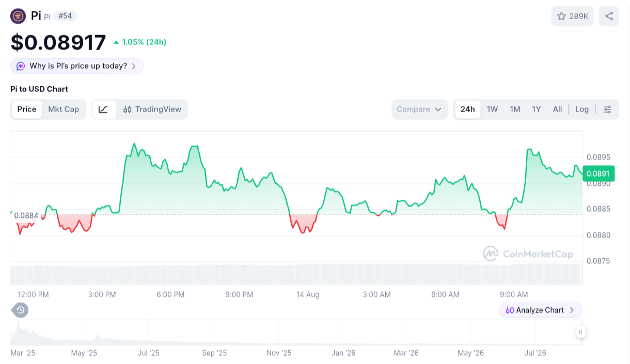Open 'Why is PI's price up today?'
630x364 pixels.
coord(77,66)
